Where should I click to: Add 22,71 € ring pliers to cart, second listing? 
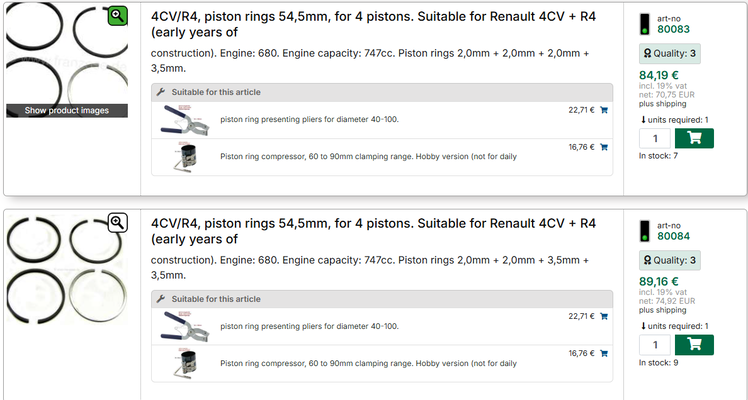click(x=604, y=316)
